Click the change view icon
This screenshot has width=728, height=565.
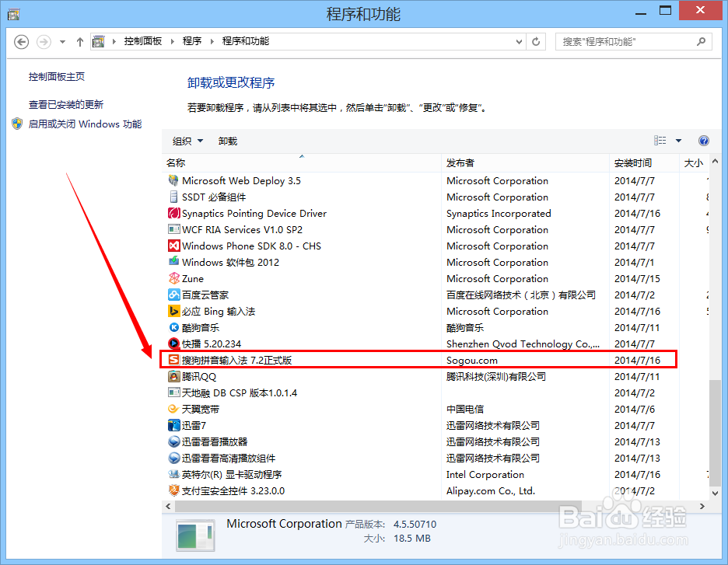point(660,141)
